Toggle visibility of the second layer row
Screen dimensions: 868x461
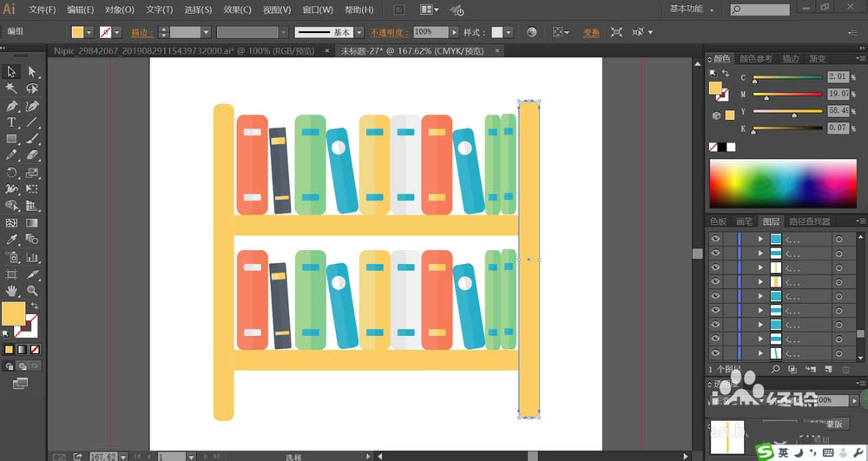click(715, 253)
